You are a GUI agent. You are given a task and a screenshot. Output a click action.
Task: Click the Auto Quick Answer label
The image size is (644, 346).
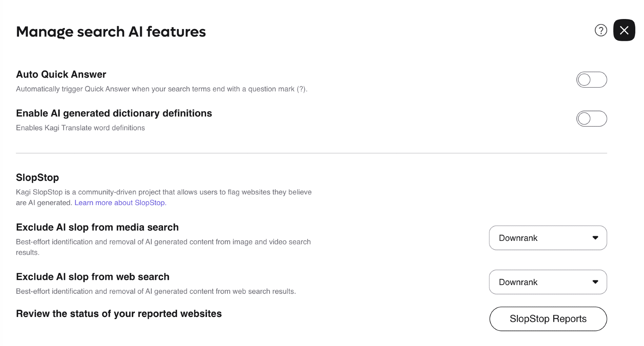[61, 74]
